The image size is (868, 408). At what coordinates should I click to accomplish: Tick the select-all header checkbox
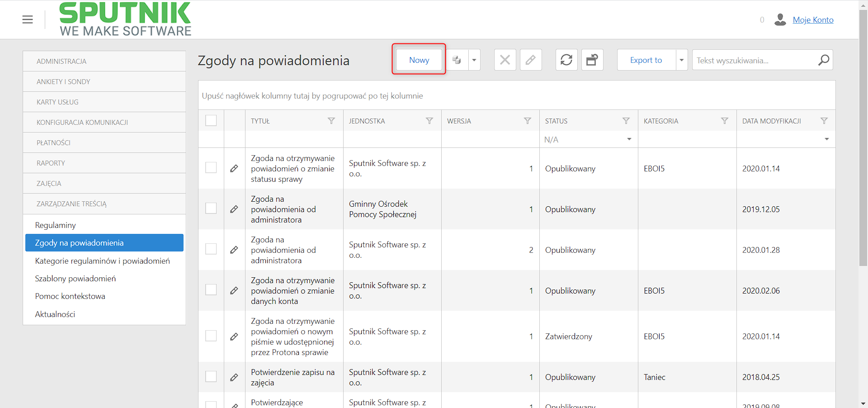tap(211, 120)
